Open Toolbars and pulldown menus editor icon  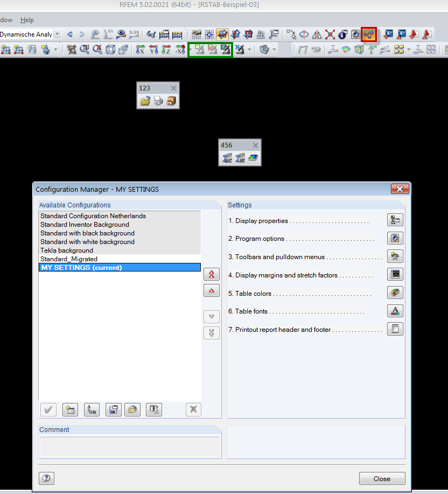395,256
